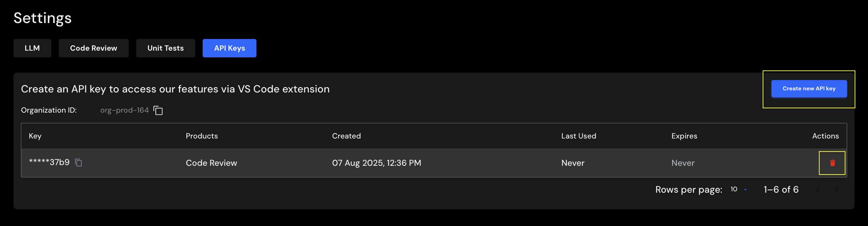Click the API Keys tab
Screen dimensions: 868x226
point(229,48)
